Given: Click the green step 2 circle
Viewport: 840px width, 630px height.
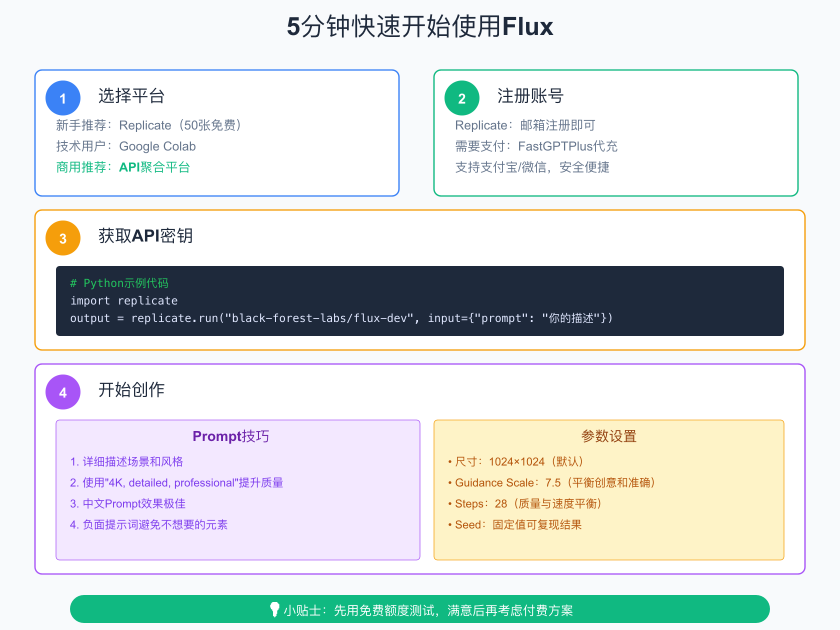Looking at the screenshot, I should (x=462, y=98).
